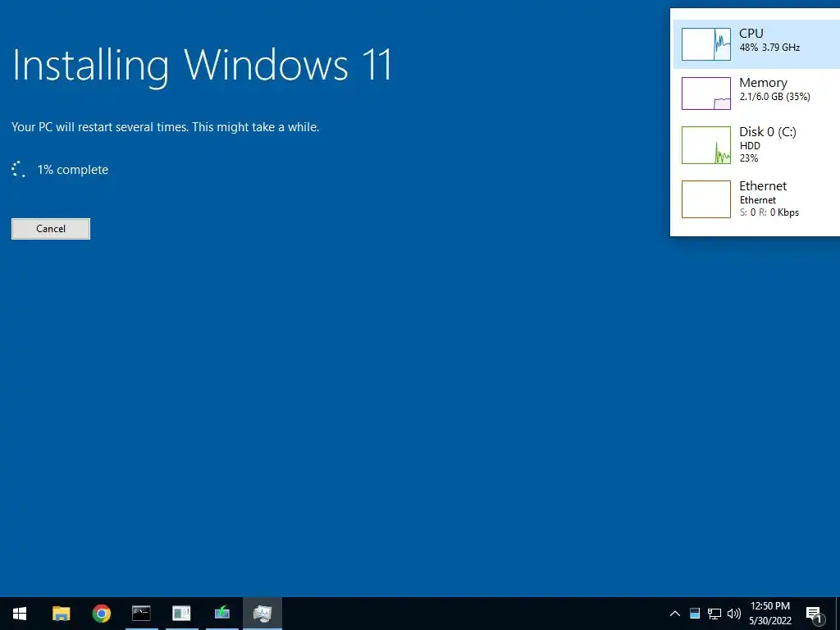The image size is (840, 630).
Task: Select the CPU performance entry
Action: pos(756,44)
